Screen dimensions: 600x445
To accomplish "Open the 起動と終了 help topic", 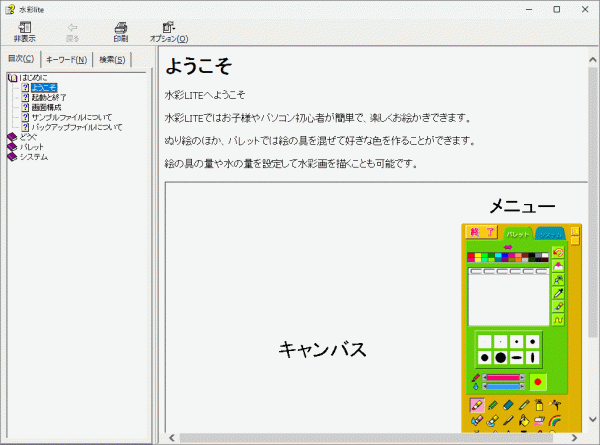I will pyautogui.click(x=49, y=98).
